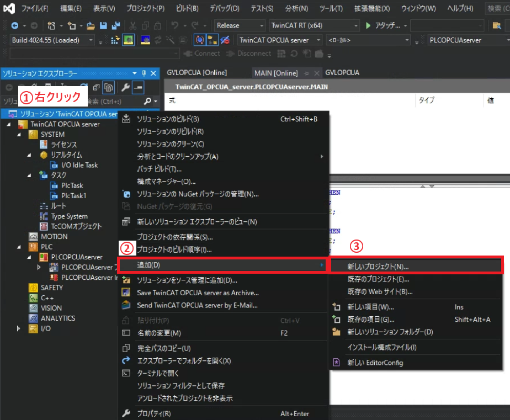Image resolution: width=510 pixels, height=420 pixels.
Task: Click the 新しい EditorConfig icon
Action: coord(336,363)
